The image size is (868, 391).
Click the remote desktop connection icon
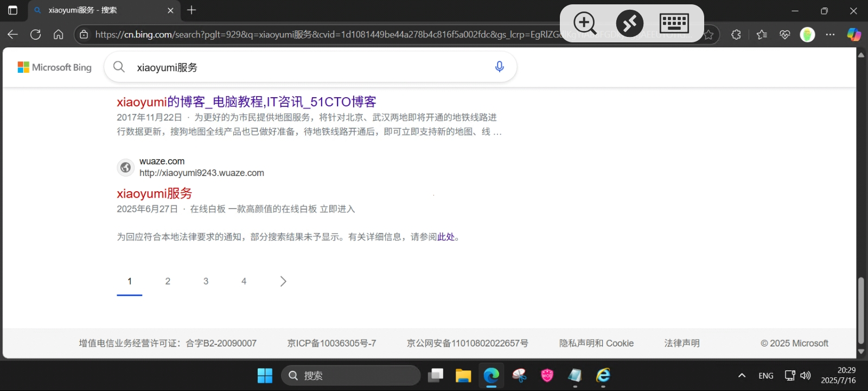[630, 23]
